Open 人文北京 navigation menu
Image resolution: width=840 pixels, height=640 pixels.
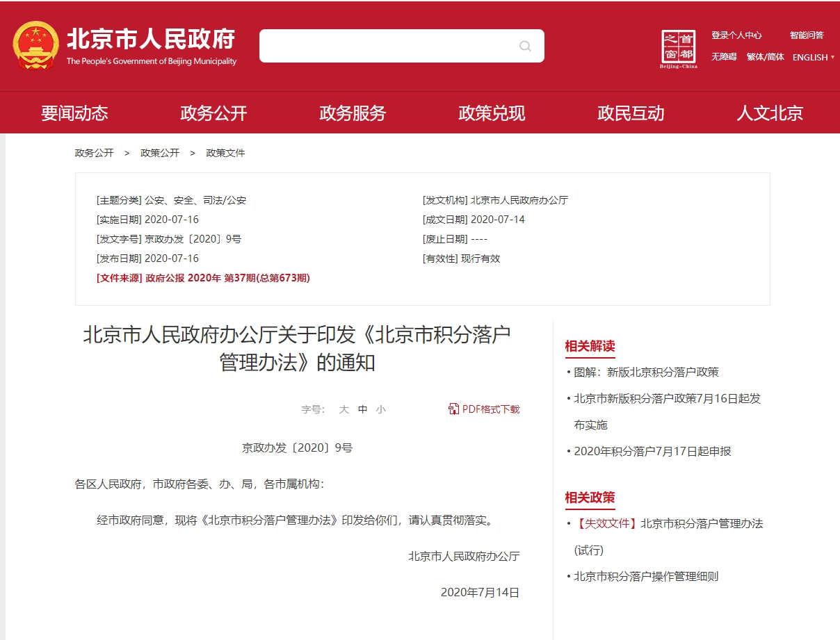pyautogui.click(x=770, y=113)
